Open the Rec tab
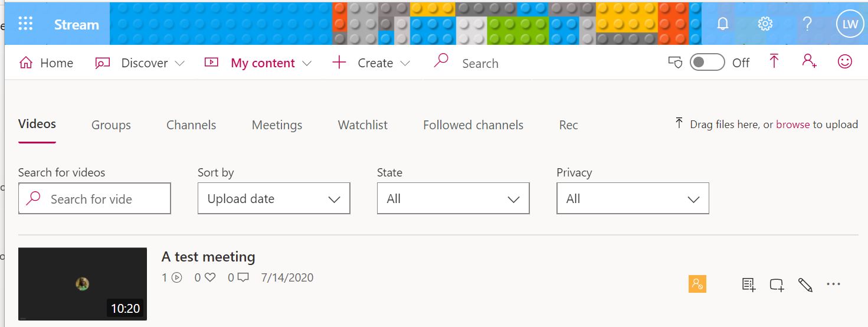868x327 pixels. point(569,125)
